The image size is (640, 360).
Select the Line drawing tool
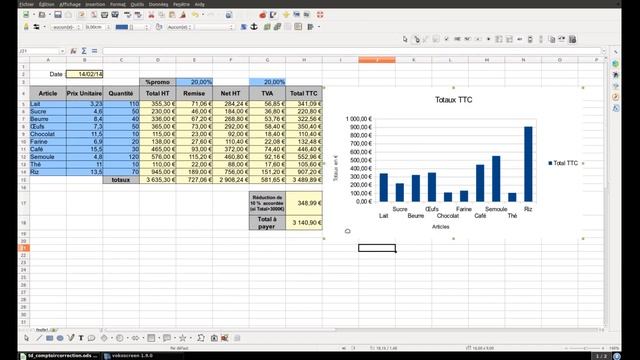pos(39,338)
